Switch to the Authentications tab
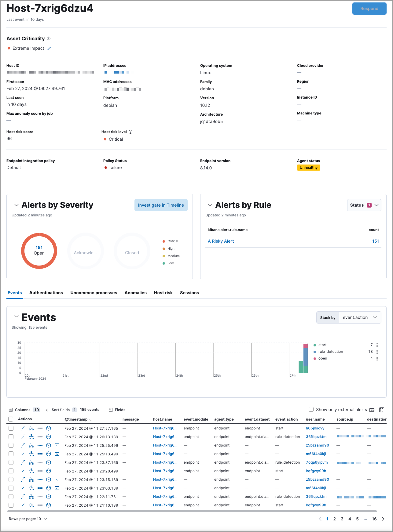This screenshot has height=532, width=393. pyautogui.click(x=46, y=293)
